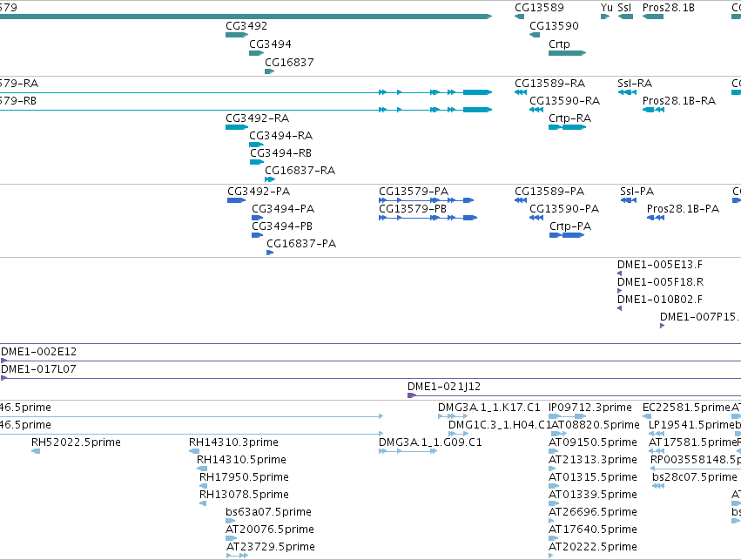Click the Ssl gene label
Viewport: 741px width, 560px height.
(x=624, y=8)
